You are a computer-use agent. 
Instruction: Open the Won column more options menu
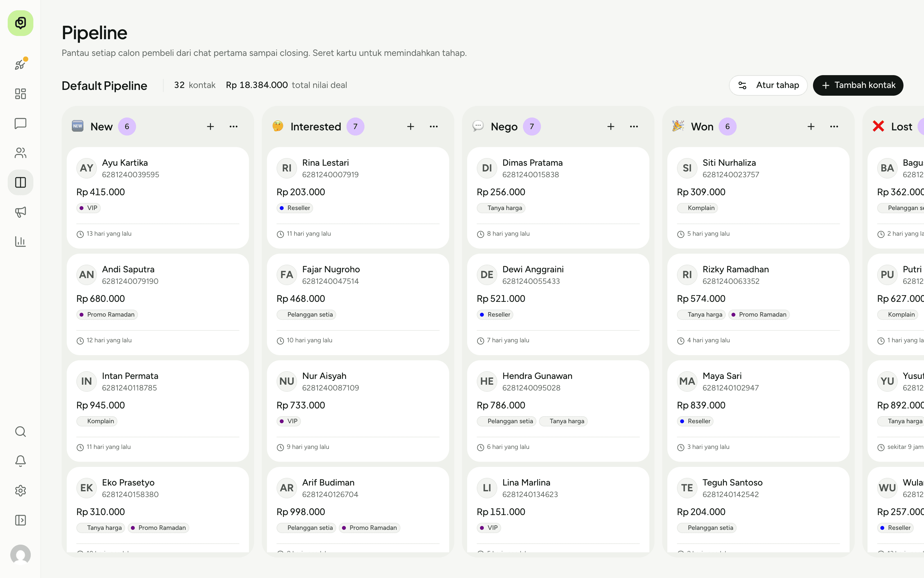pyautogui.click(x=834, y=127)
